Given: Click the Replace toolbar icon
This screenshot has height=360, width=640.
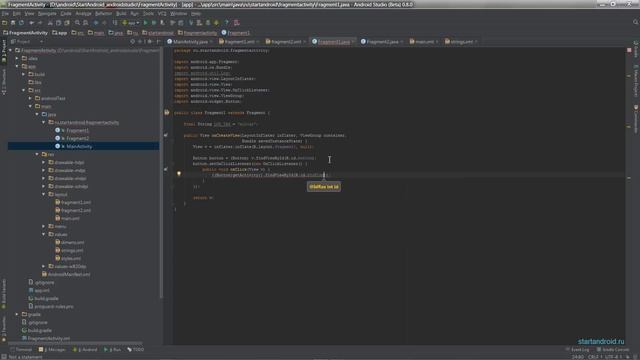Looking at the screenshot, I should point(86,23).
